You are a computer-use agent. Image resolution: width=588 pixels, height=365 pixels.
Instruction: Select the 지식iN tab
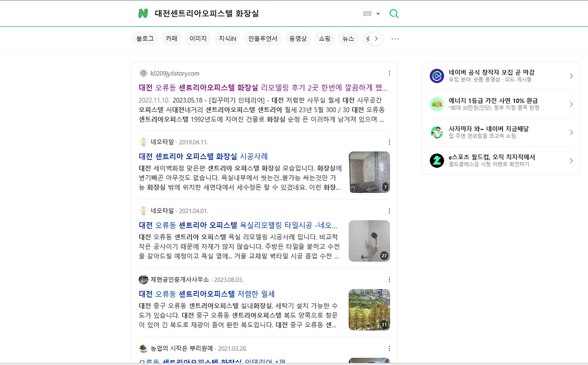[227, 39]
